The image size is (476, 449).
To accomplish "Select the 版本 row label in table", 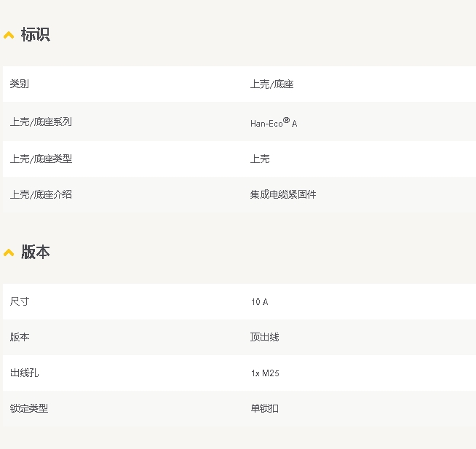I will pyautogui.click(x=20, y=337).
